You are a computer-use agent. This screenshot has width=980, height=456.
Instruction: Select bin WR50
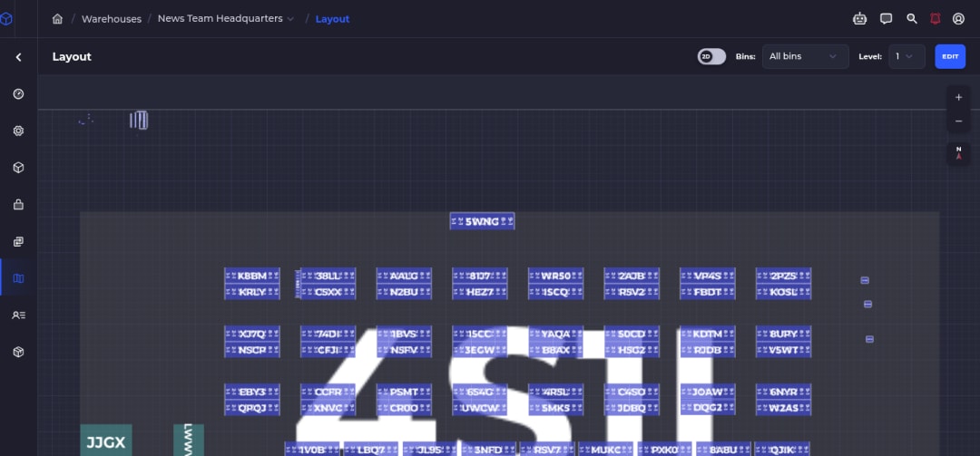pyautogui.click(x=555, y=277)
